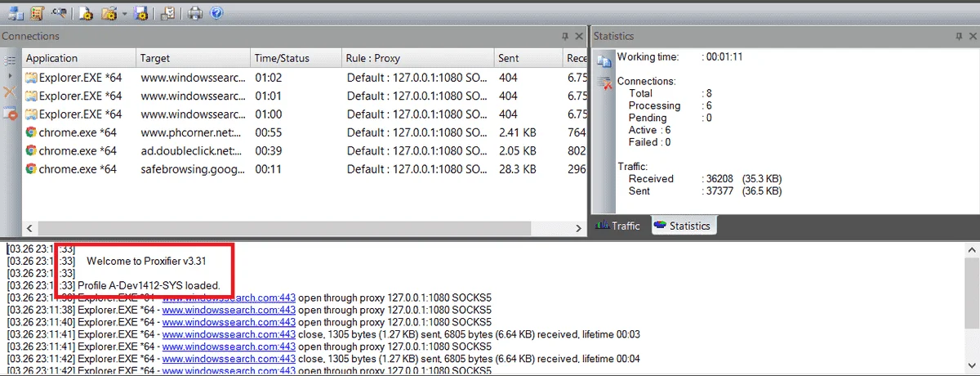
Task: Click the printer toolbar icon
Action: (x=195, y=13)
